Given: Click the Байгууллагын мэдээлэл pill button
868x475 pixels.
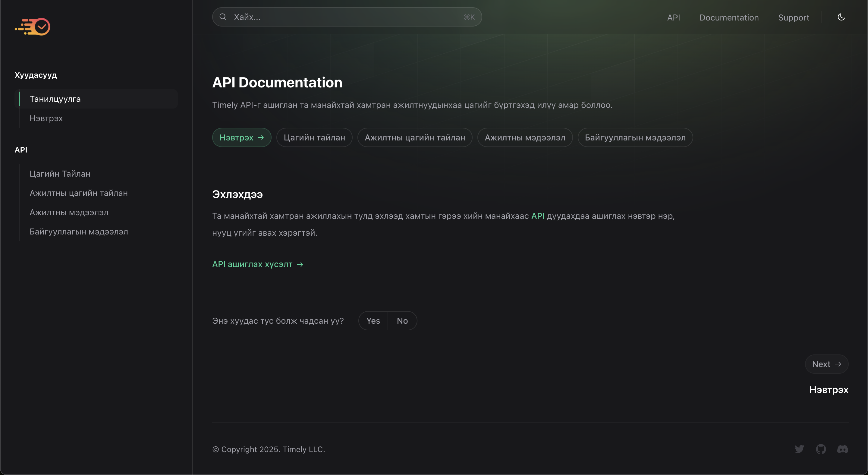Looking at the screenshot, I should point(635,137).
